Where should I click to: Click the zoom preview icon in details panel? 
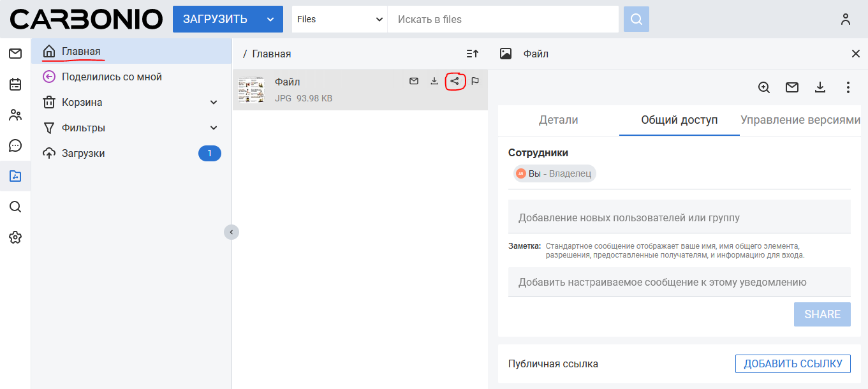[764, 87]
